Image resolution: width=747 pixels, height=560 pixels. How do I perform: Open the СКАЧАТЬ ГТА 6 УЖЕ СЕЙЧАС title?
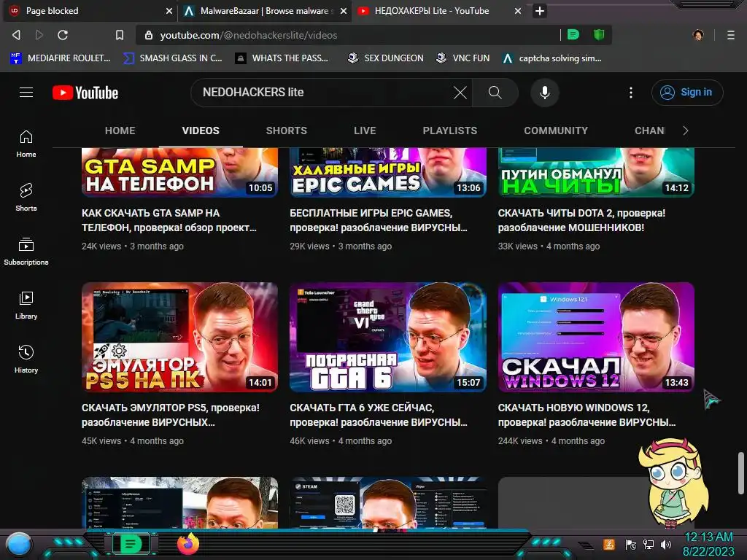[379, 415]
